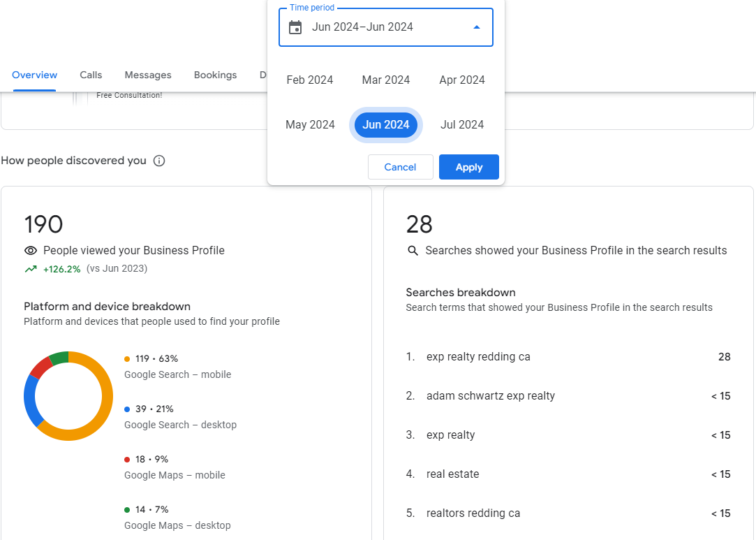Click the count 28 for exp realty redding ca
The width and height of the screenshot is (756, 540).
[724, 356]
